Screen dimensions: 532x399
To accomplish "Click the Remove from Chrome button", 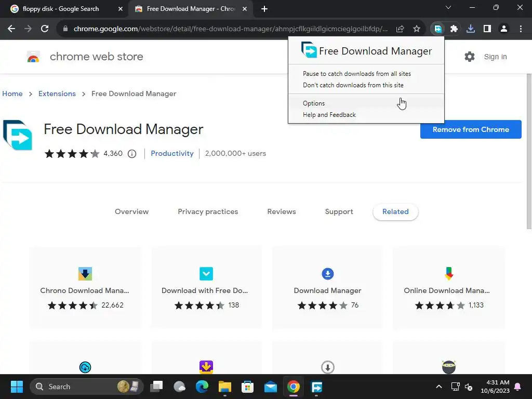I will 471,129.
